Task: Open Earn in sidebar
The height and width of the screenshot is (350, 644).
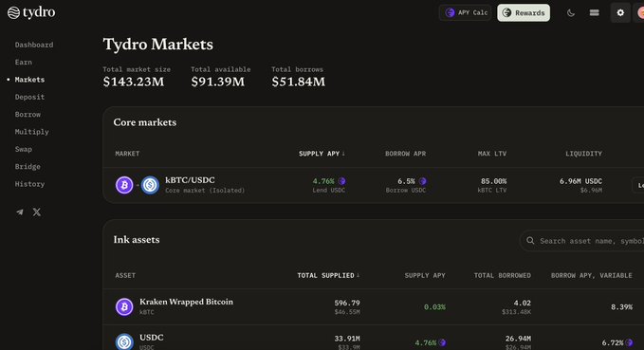Action: (24, 62)
